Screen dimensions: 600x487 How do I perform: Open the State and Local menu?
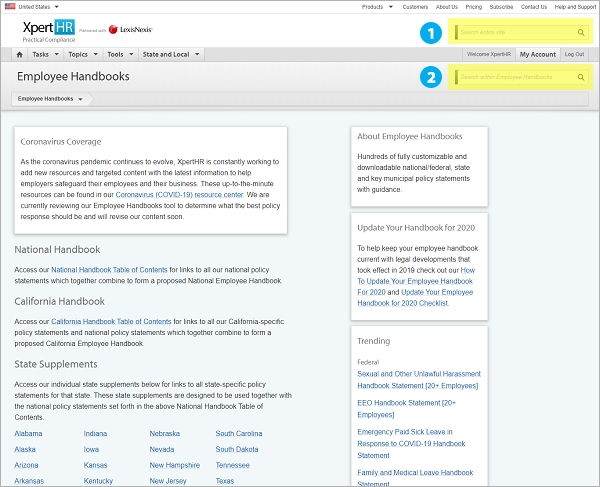click(x=171, y=55)
